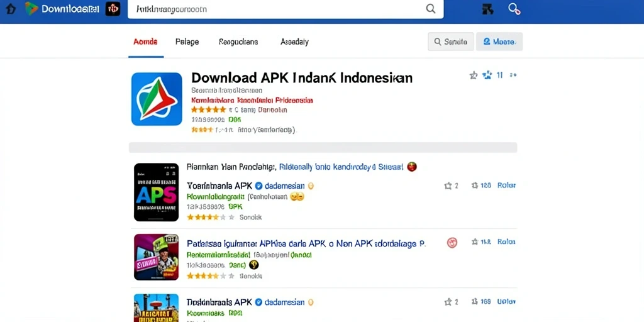The width and height of the screenshot is (644, 322).
Task: Click verified badge next to Dosknbraals APK
Action: coord(258,303)
